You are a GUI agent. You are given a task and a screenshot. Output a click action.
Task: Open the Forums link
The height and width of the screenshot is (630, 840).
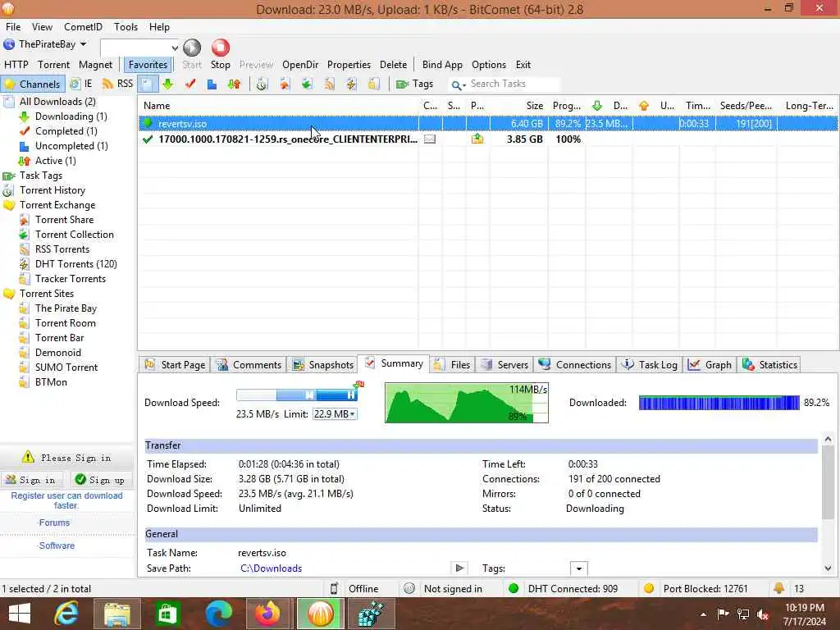[x=54, y=523]
